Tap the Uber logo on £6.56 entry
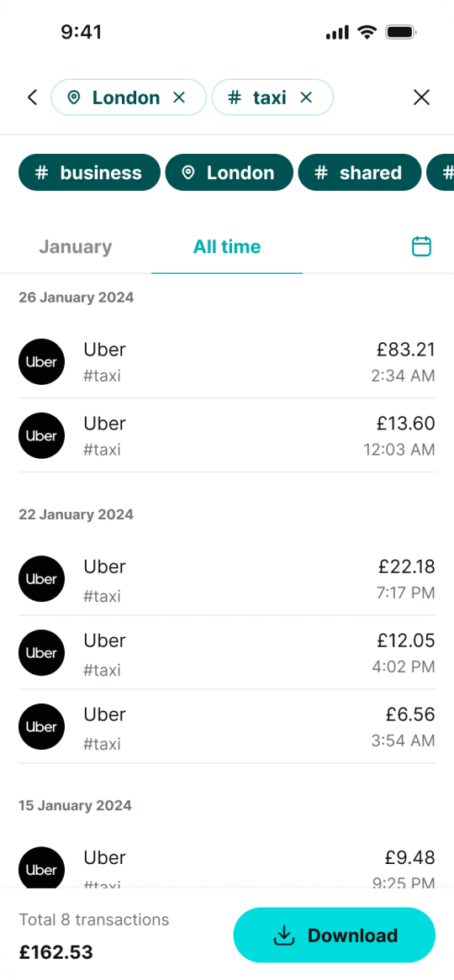Screen dimensions: 454x980 [42, 727]
